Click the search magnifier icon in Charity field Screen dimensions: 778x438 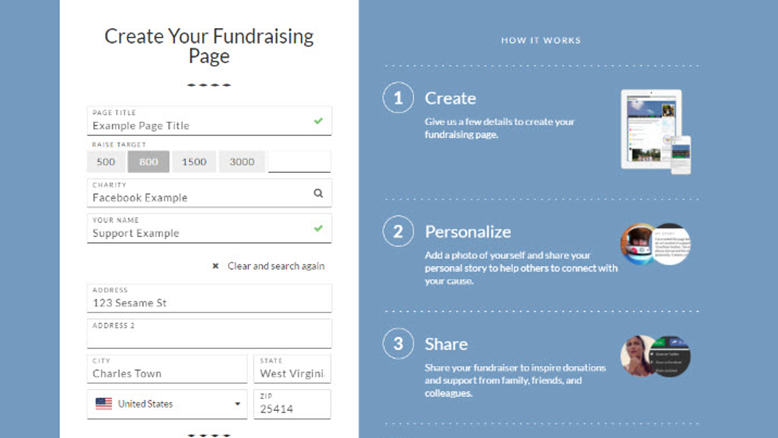pos(318,193)
